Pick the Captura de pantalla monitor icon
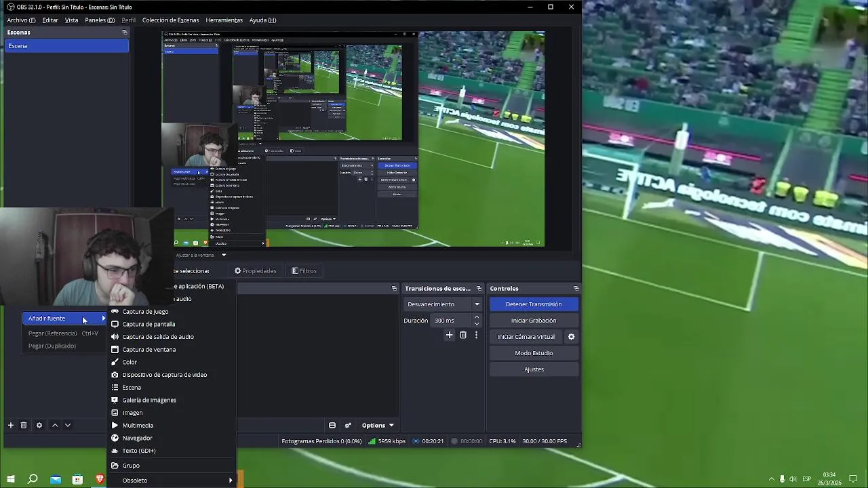Screen dimensions: 868x488 click(115, 324)
